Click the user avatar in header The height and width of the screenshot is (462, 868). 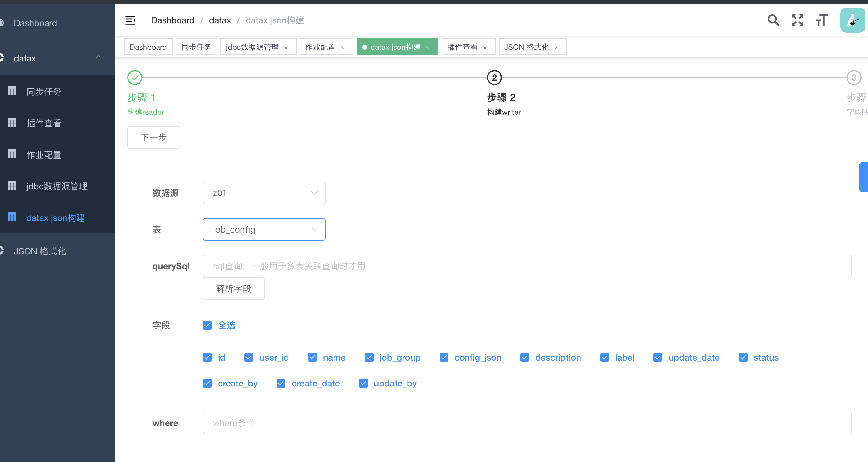pyautogui.click(x=852, y=20)
